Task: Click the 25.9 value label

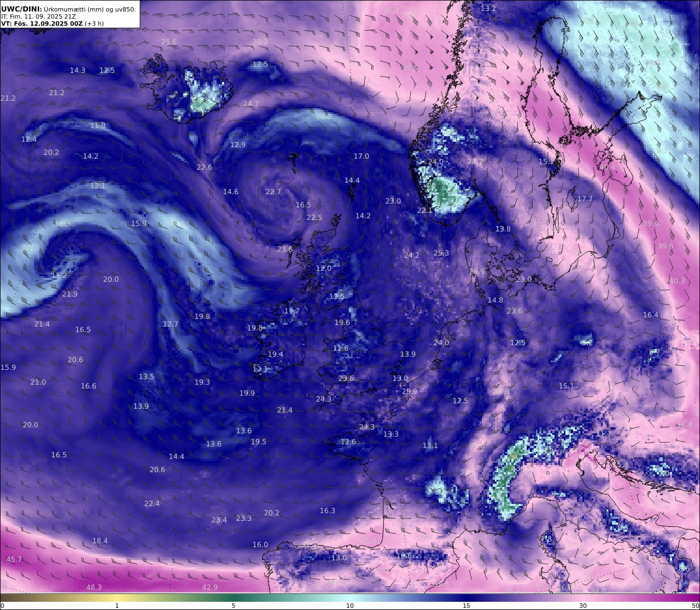Action: coord(410,392)
